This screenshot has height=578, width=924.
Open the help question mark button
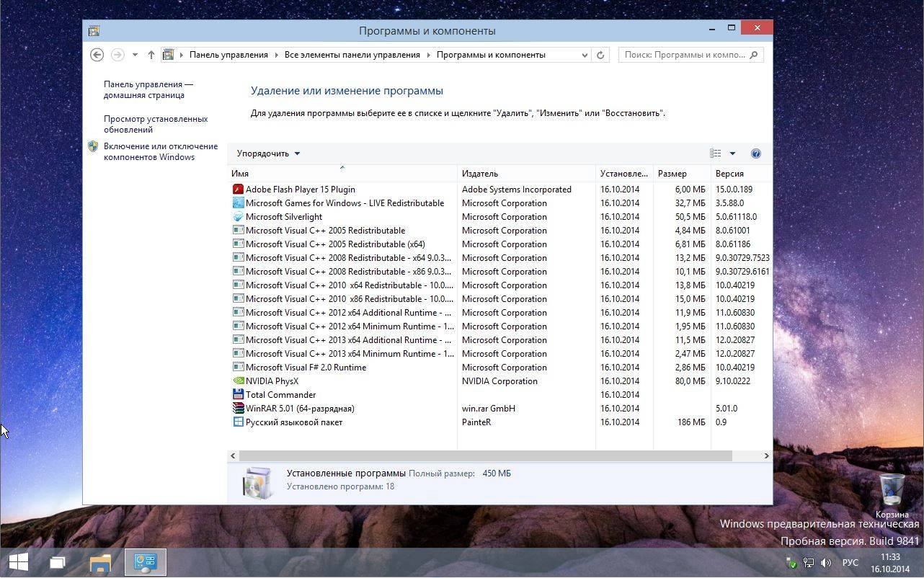click(755, 154)
